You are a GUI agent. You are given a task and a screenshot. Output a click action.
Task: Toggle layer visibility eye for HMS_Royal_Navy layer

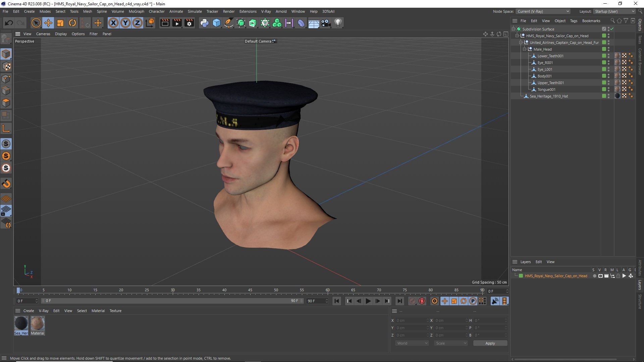point(600,276)
